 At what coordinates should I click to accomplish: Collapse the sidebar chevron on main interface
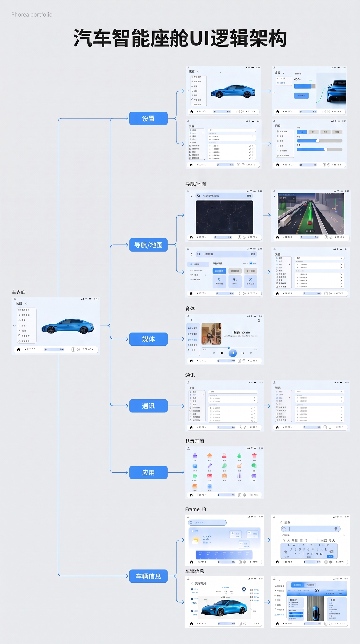click(x=14, y=326)
